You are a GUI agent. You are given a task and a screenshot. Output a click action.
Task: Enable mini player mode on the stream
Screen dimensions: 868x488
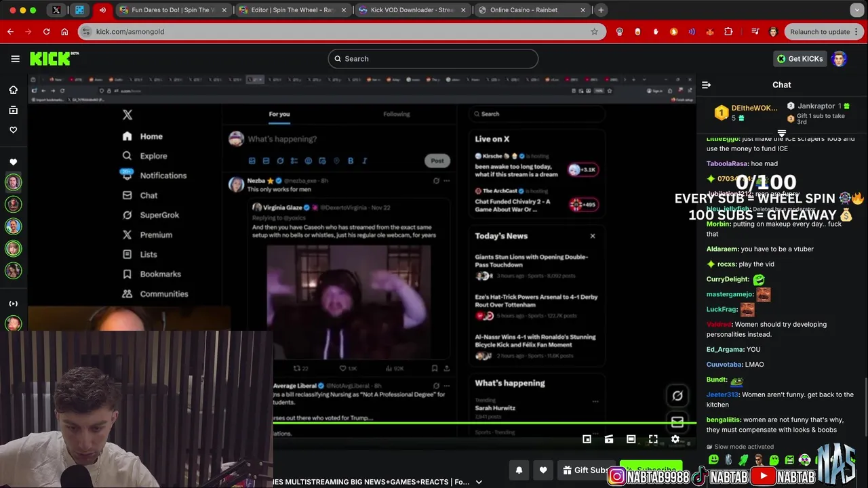pos(587,439)
